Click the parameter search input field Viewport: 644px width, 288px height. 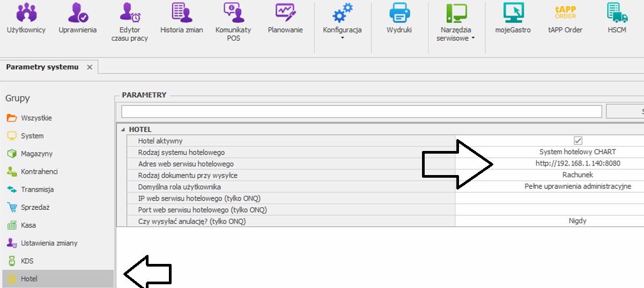361,111
